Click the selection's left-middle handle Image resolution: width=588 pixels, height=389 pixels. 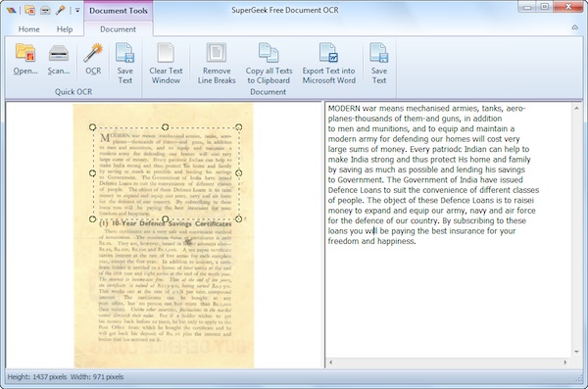pos(93,172)
